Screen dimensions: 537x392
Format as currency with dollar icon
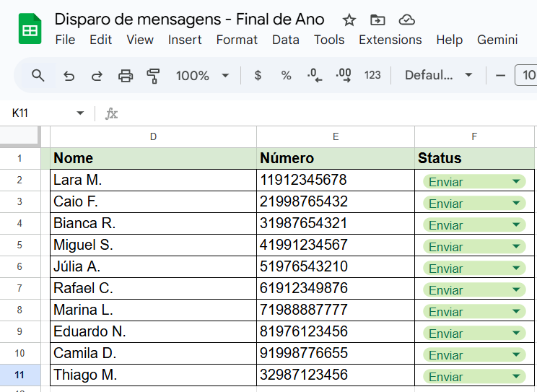(258, 75)
